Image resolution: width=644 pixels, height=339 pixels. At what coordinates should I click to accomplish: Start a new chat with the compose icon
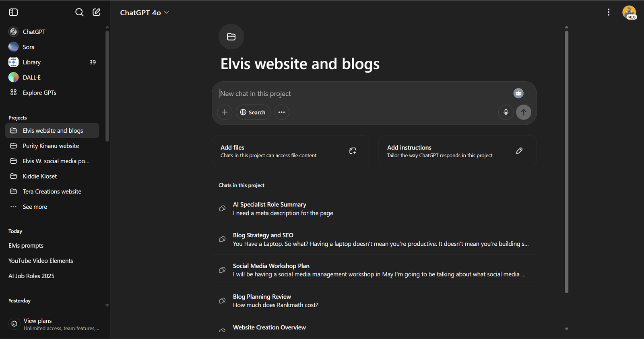click(97, 12)
